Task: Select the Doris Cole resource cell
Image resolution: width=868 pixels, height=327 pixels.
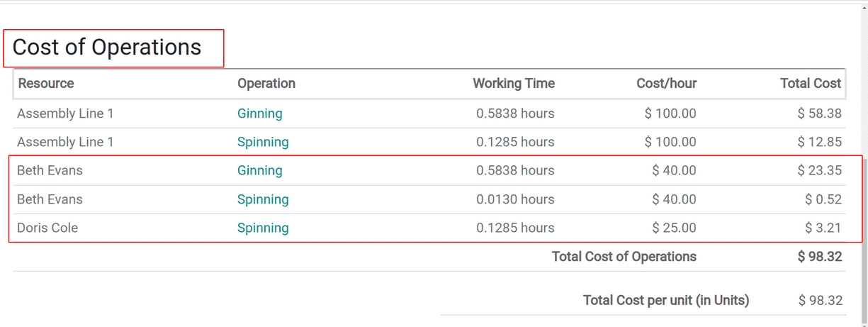Action: pos(47,228)
